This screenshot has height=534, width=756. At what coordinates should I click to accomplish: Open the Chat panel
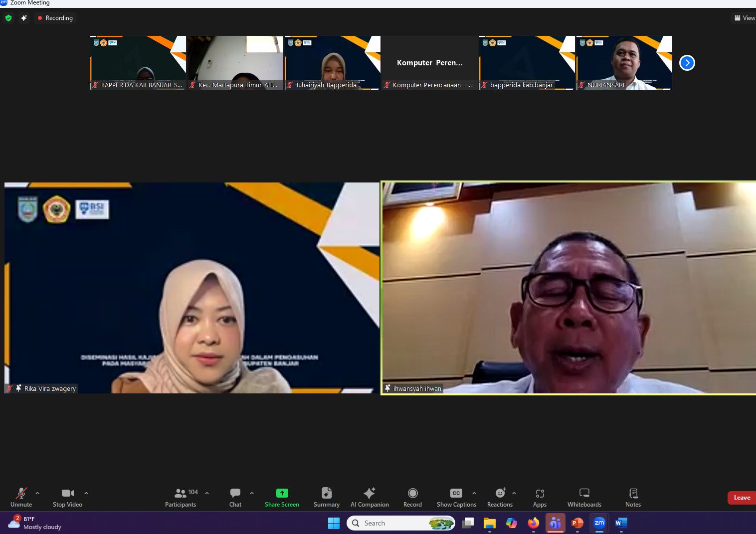click(x=235, y=497)
